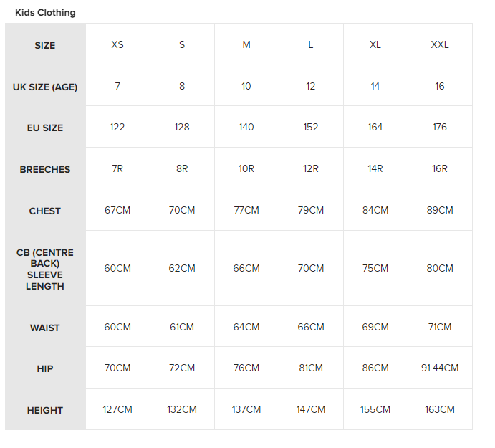Select the 75CM sleeve length cell
The height and width of the screenshot is (448, 495).
(x=375, y=269)
